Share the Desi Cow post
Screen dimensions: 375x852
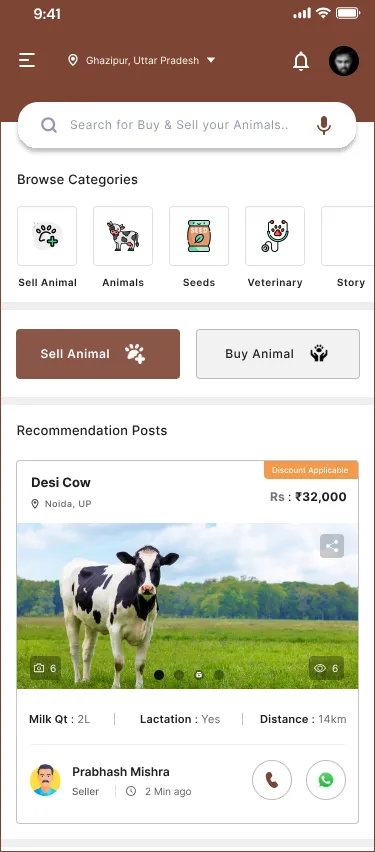click(332, 546)
